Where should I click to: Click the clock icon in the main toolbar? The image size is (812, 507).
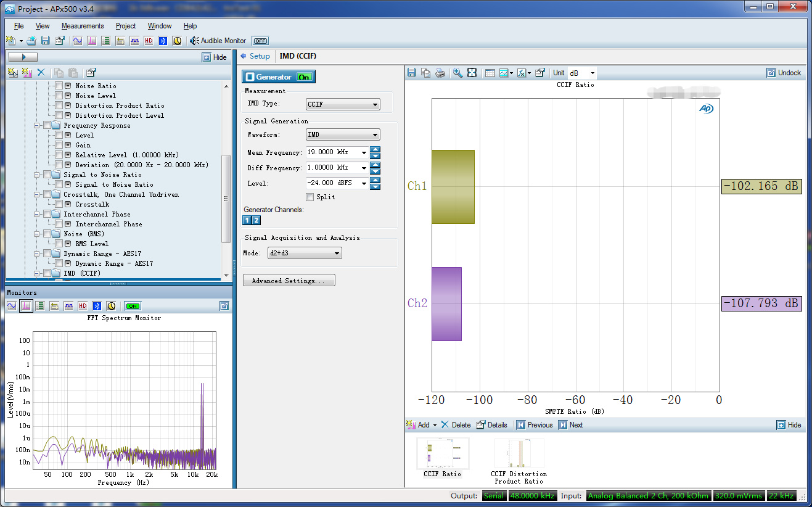[x=178, y=41]
